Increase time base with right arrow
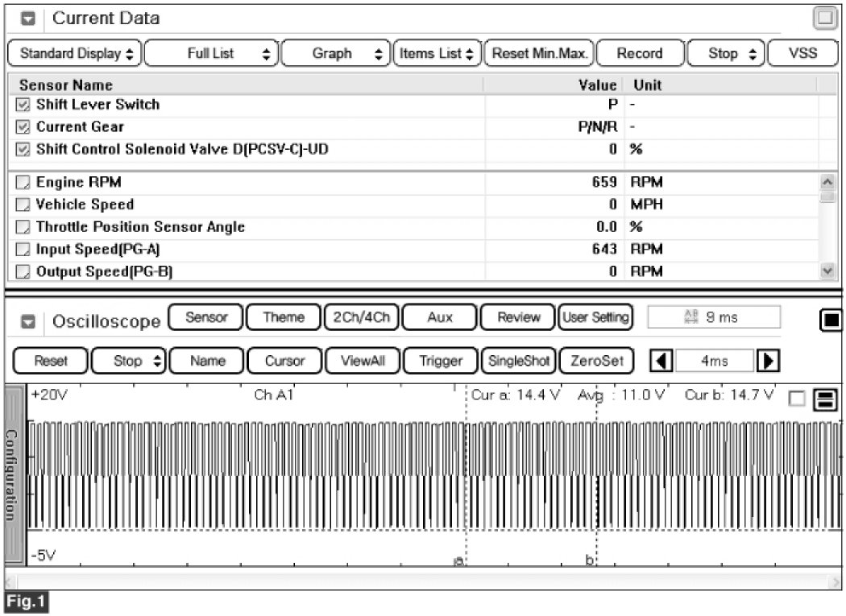The image size is (846, 616). point(766,361)
